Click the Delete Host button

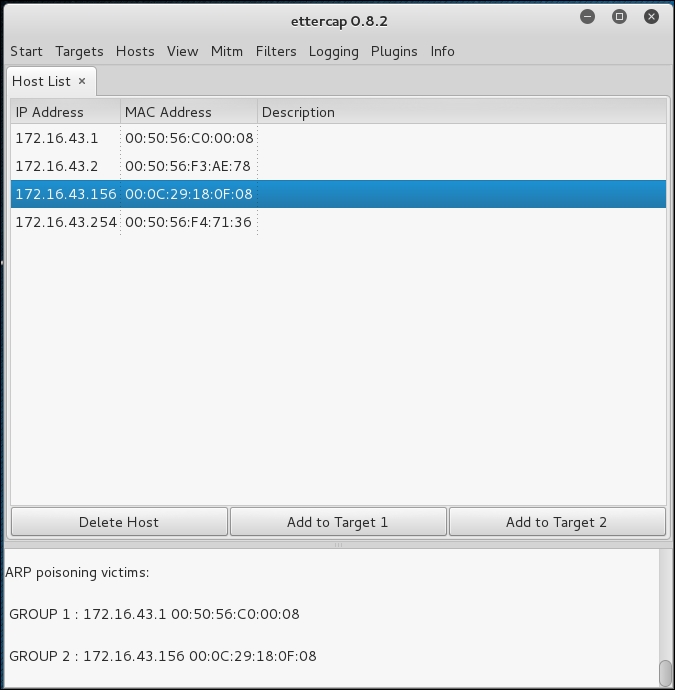point(119,522)
